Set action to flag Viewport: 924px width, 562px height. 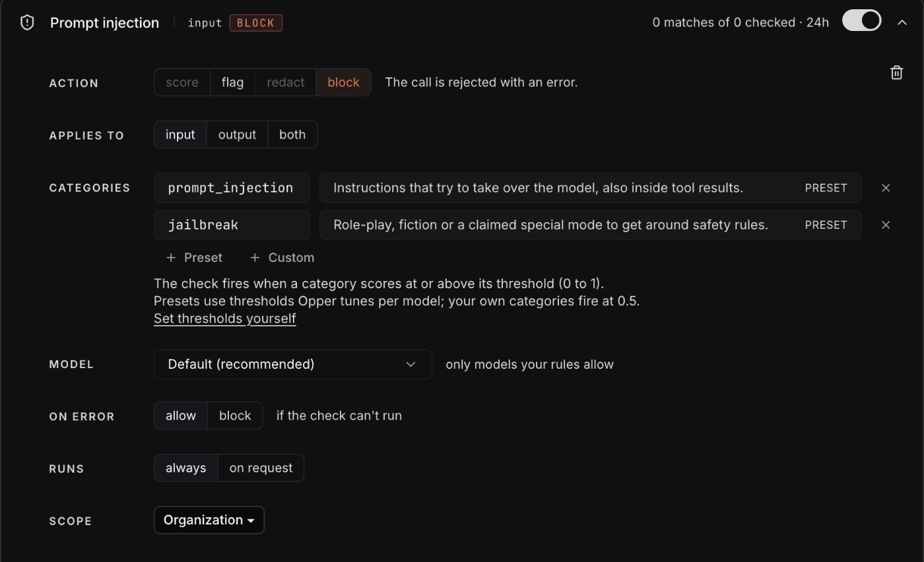point(232,82)
